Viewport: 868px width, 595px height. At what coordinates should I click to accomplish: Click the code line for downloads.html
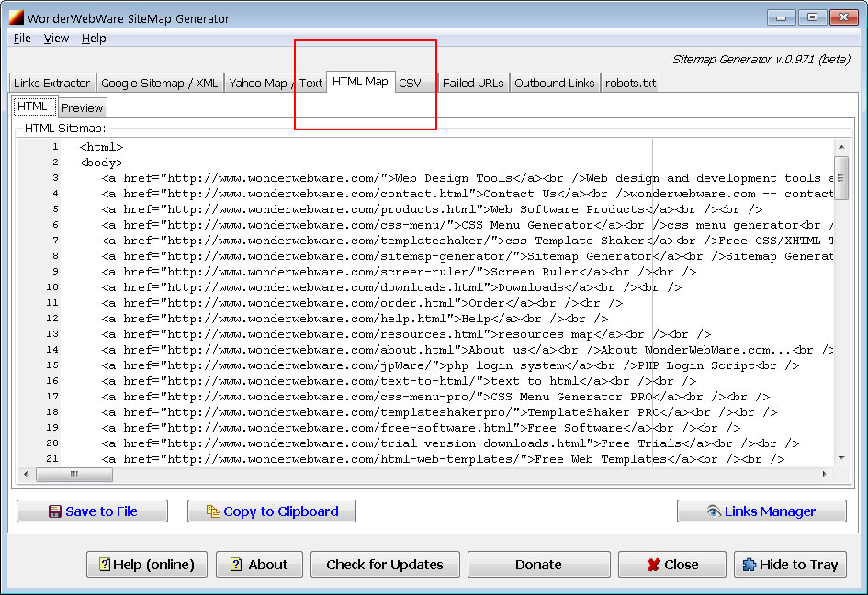(x=391, y=287)
